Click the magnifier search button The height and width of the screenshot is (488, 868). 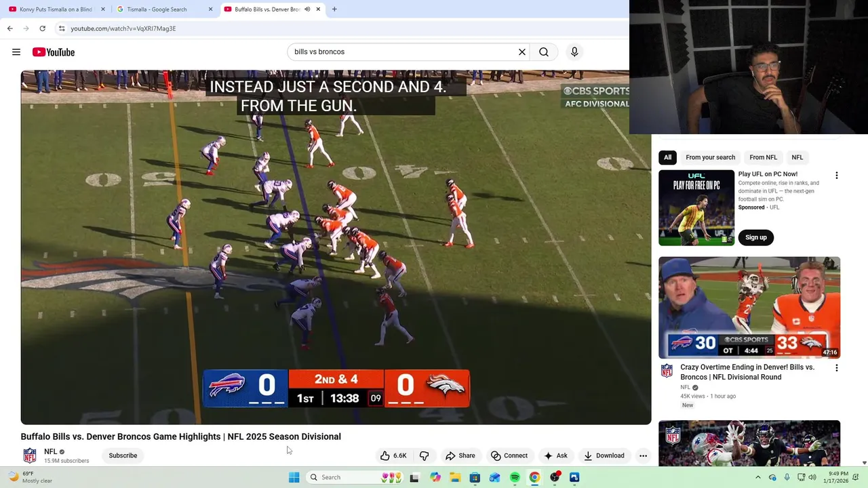[544, 52]
